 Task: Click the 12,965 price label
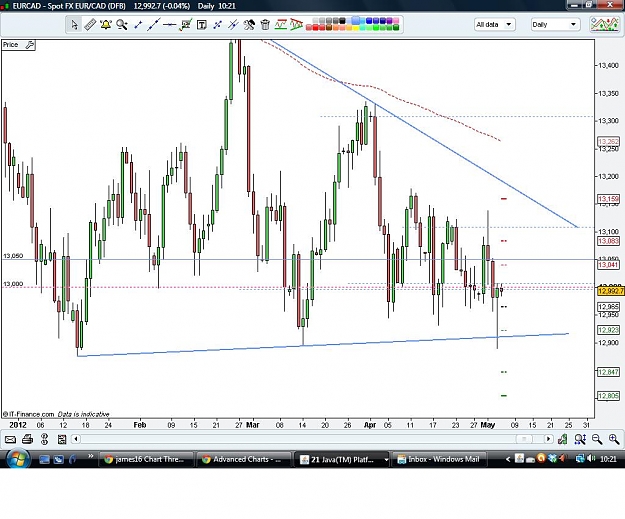tap(608, 307)
